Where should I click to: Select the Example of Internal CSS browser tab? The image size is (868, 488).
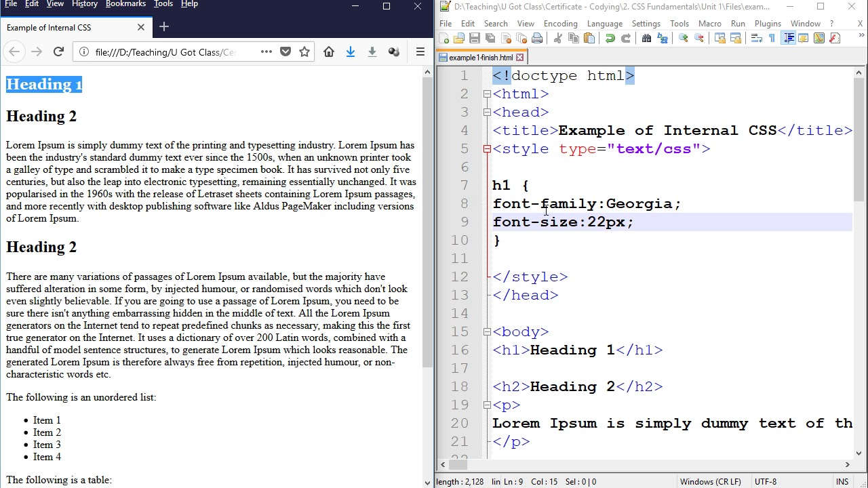point(76,28)
